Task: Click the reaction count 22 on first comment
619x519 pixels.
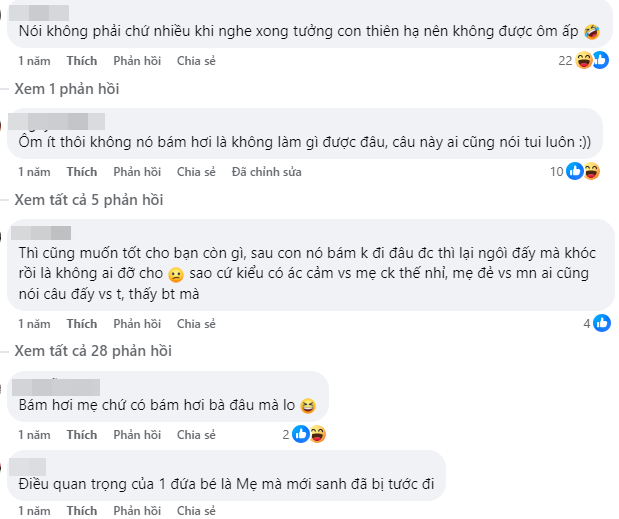Action: [566, 61]
